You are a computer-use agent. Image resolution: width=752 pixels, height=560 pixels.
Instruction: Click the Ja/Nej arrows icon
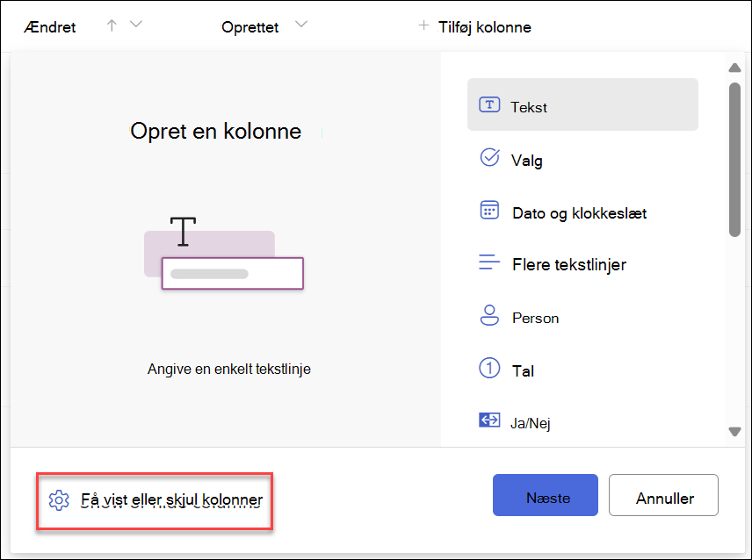[x=489, y=420]
